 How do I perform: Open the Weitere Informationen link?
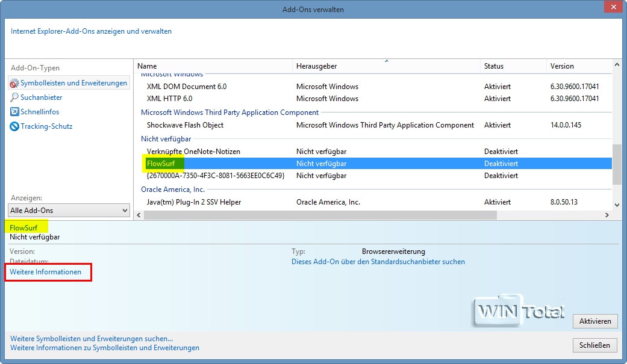pyautogui.click(x=46, y=272)
